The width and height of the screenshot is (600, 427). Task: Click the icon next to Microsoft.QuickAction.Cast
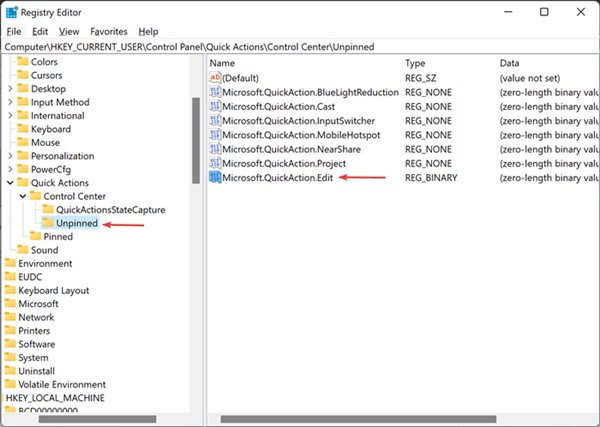214,106
